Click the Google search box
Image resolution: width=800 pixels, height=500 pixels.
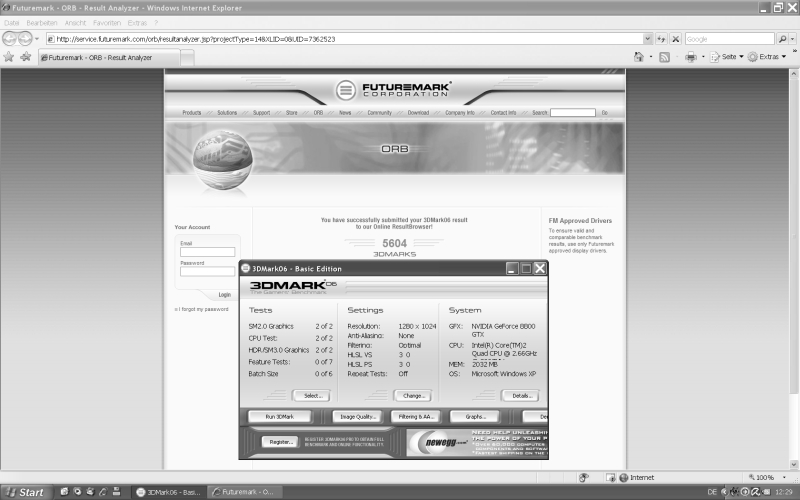(730, 39)
